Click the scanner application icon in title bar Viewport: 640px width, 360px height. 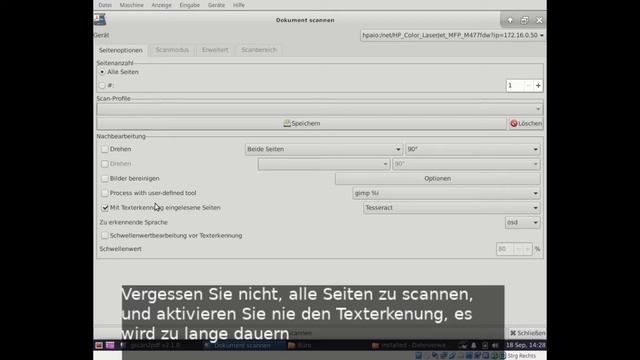coord(100,20)
